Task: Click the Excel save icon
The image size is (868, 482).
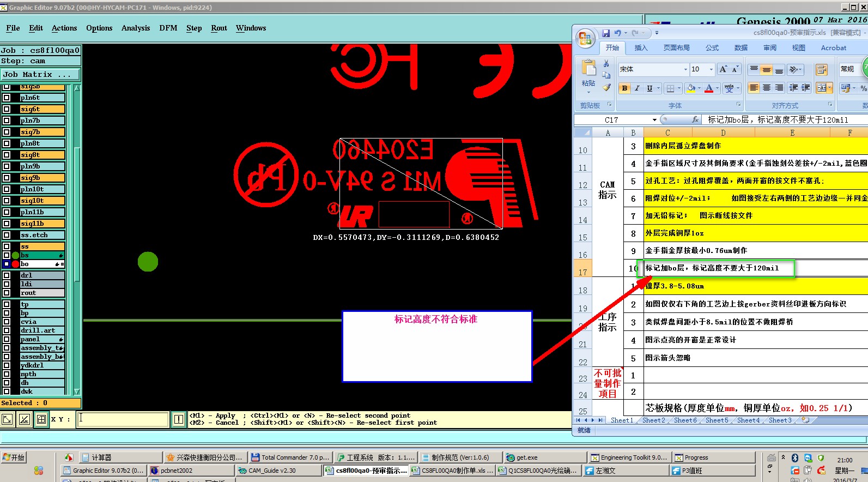Action: click(x=605, y=33)
